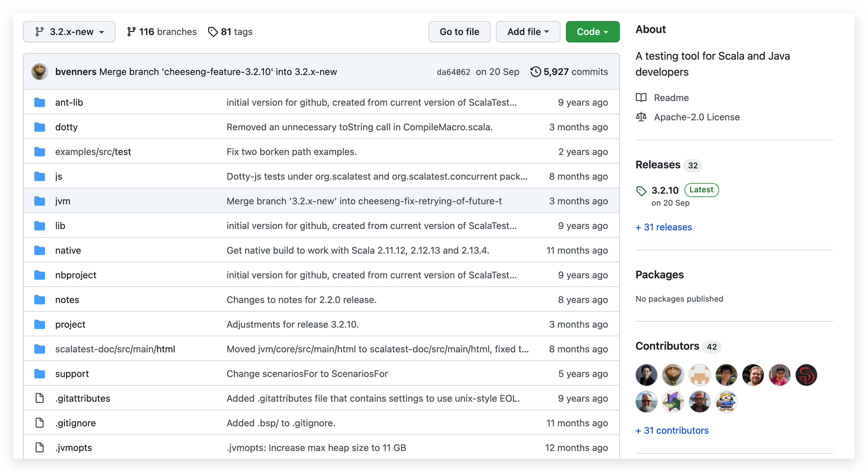
Task: Open the + 31 releases link
Action: pos(663,227)
